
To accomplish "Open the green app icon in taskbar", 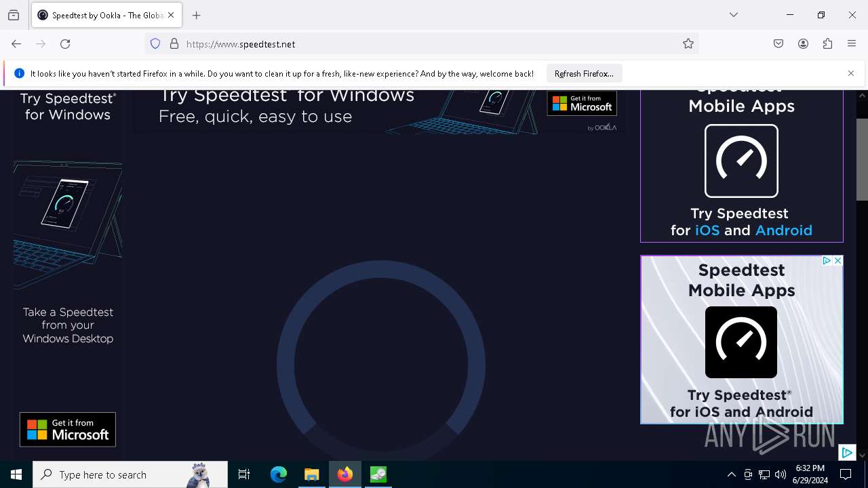I will click(378, 474).
